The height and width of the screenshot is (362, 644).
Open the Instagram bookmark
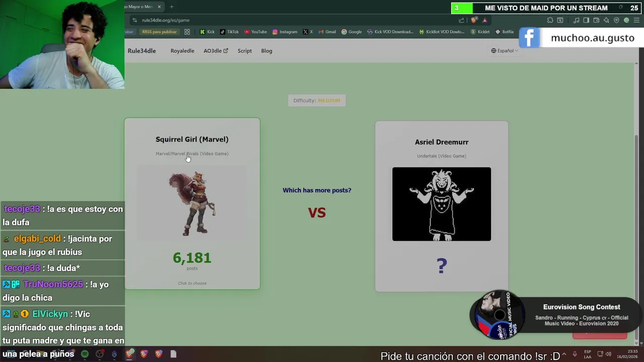click(285, 32)
